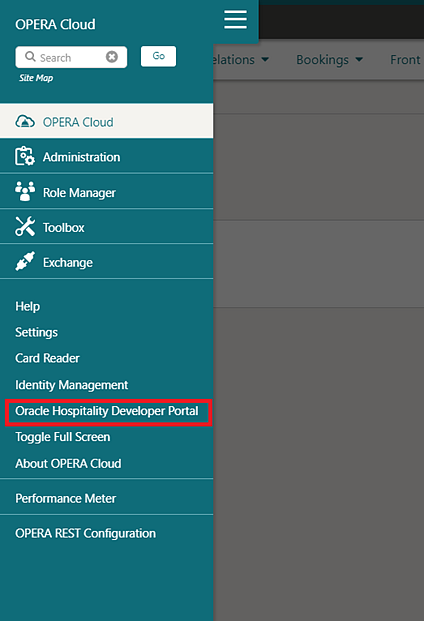Open the Administration menu entry
This screenshot has width=424, height=621.
pyautogui.click(x=106, y=156)
